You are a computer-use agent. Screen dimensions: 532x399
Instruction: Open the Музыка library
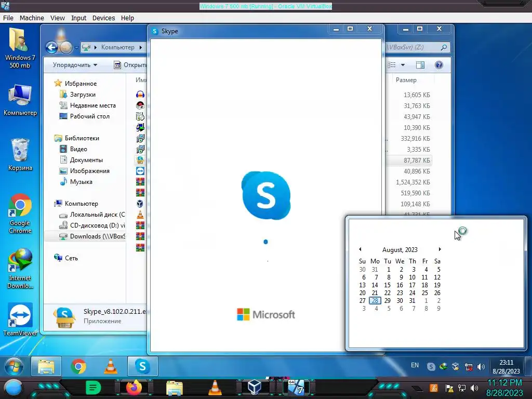tap(81, 181)
